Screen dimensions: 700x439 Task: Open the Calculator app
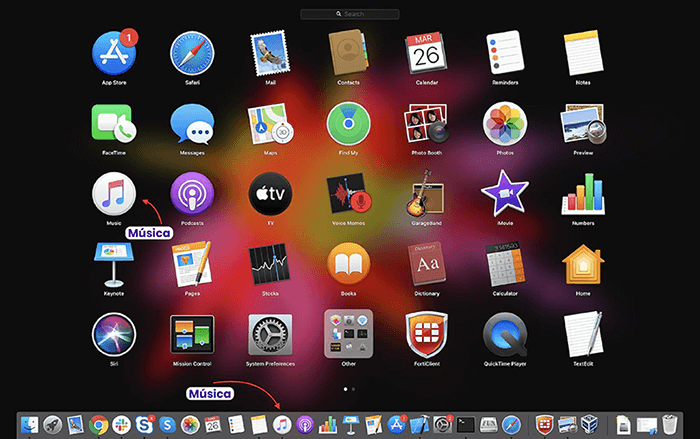[x=505, y=264]
